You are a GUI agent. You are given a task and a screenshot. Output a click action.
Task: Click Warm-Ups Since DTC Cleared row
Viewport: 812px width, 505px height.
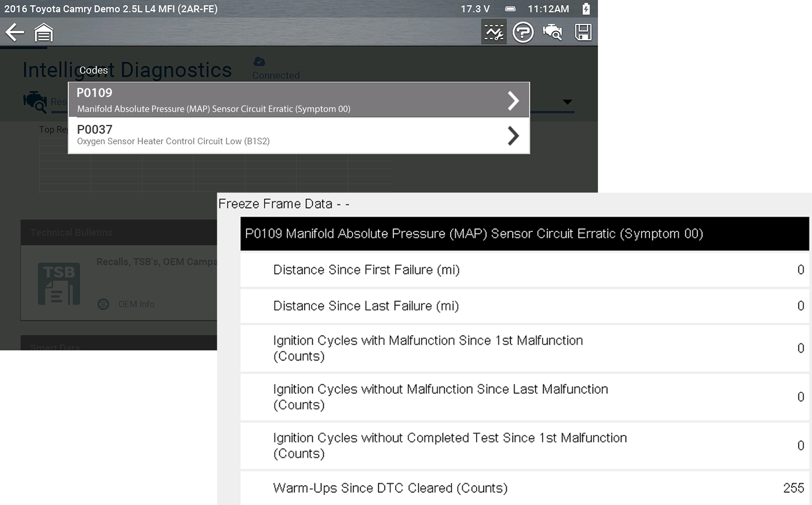coord(524,488)
